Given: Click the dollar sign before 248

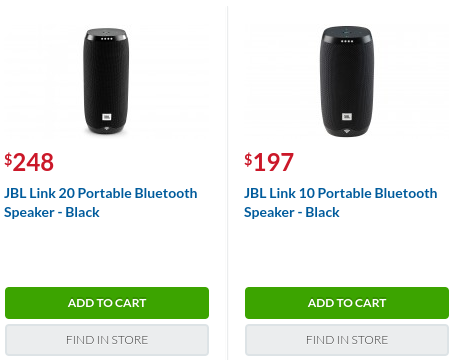Looking at the screenshot, I should [8, 159].
